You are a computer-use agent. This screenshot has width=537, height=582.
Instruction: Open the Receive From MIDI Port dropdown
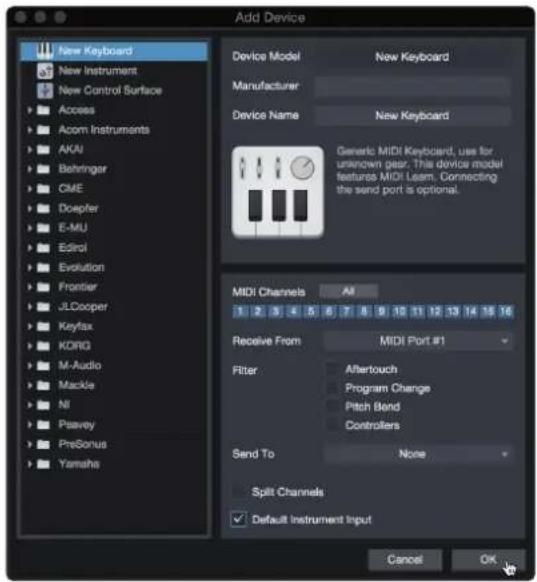[x=418, y=341]
